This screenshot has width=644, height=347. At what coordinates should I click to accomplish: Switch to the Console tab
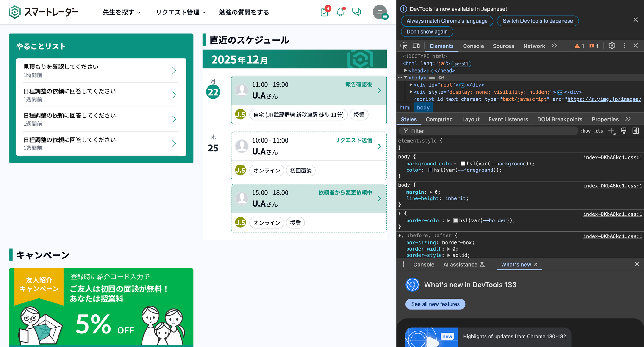[473, 46]
